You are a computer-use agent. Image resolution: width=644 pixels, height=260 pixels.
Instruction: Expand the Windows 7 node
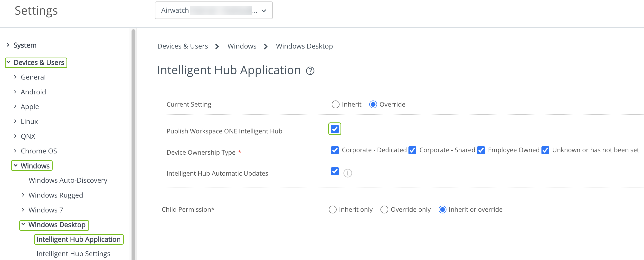pyautogui.click(x=23, y=210)
